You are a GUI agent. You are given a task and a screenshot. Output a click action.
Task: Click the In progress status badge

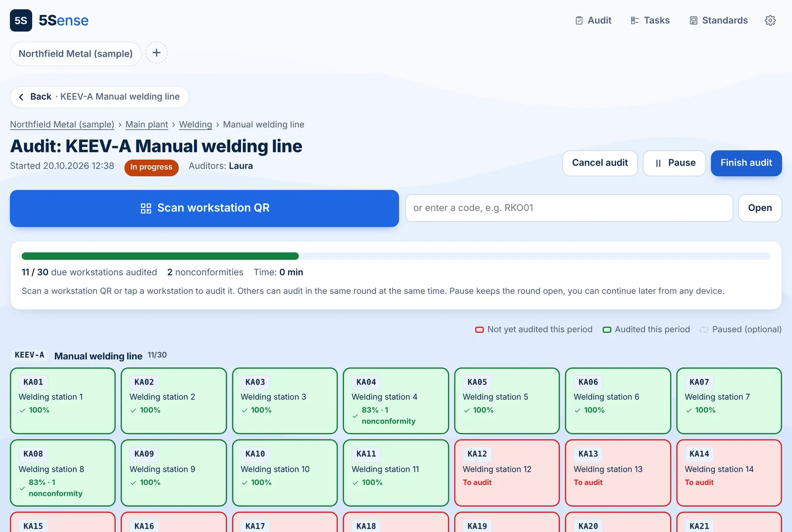(151, 167)
